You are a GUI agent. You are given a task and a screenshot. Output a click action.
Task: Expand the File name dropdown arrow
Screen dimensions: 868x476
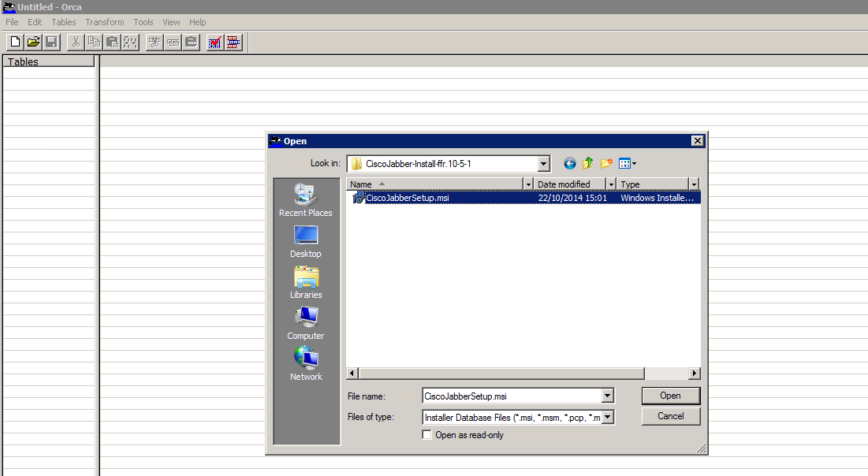607,396
